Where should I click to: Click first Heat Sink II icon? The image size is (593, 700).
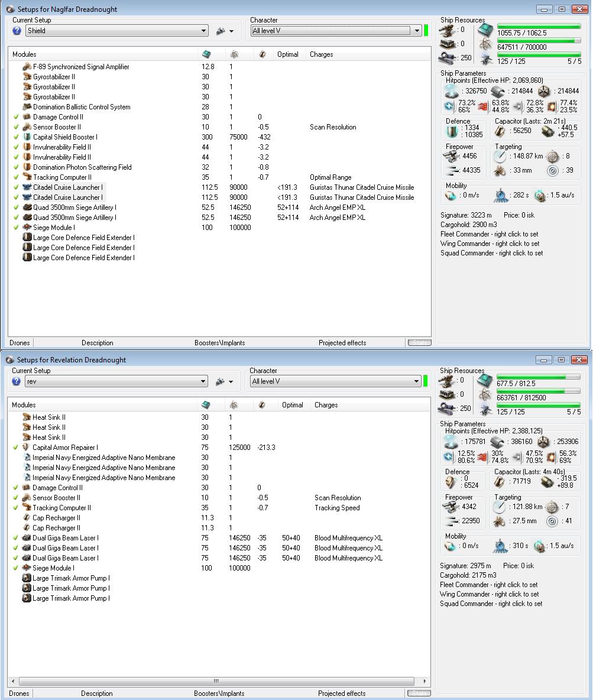[x=27, y=417]
